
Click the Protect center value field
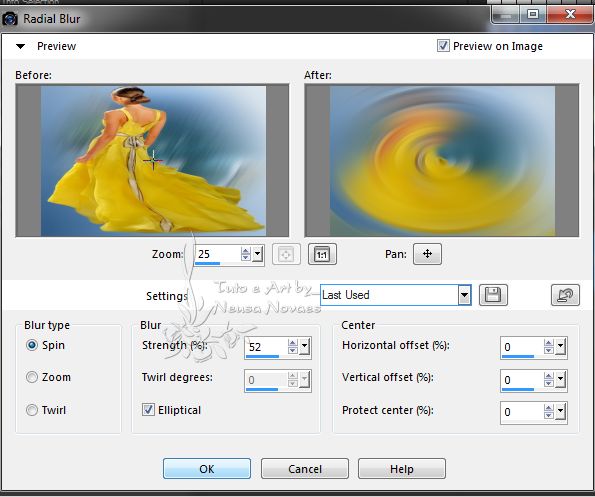(522, 412)
